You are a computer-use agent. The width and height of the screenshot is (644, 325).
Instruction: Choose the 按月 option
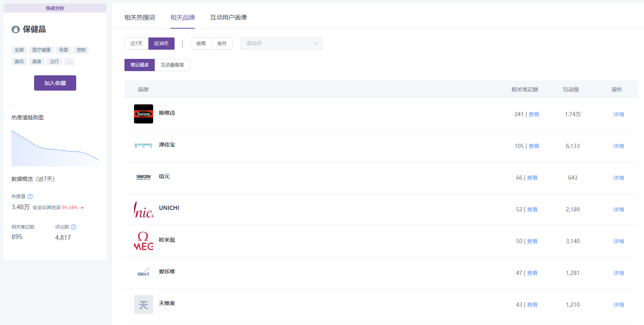pyautogui.click(x=222, y=44)
